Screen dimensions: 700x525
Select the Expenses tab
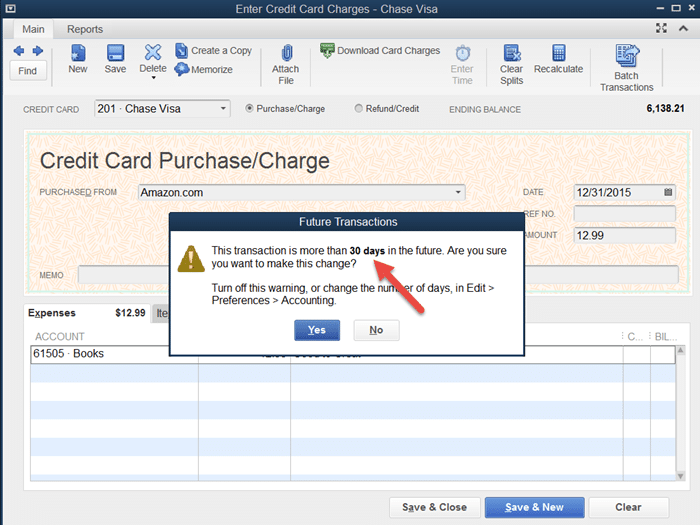coord(87,313)
